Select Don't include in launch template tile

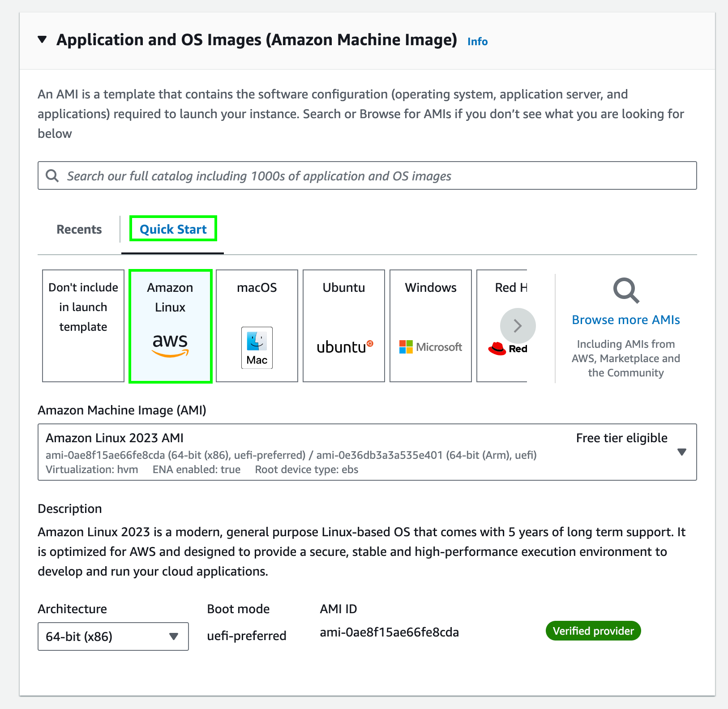(83, 326)
